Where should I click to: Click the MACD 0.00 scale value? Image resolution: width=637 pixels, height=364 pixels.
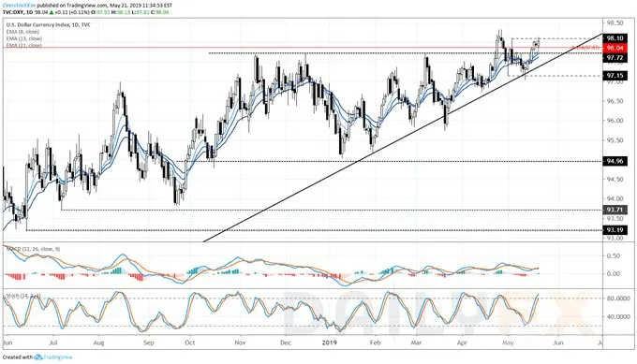(x=614, y=273)
